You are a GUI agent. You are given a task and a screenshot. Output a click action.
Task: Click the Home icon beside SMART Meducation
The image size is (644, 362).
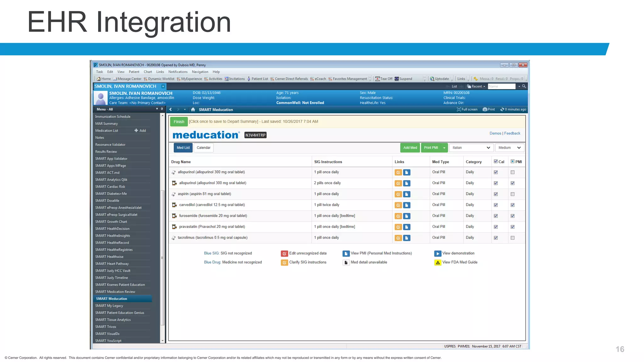(x=193, y=110)
